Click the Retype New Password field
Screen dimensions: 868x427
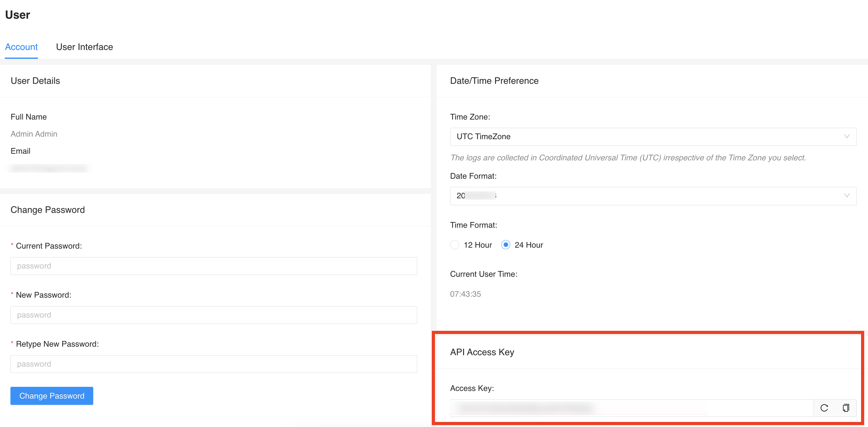tap(214, 364)
